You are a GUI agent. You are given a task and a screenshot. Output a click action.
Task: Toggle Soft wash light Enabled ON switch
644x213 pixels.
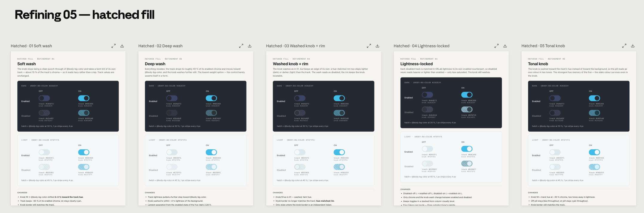click(84, 152)
